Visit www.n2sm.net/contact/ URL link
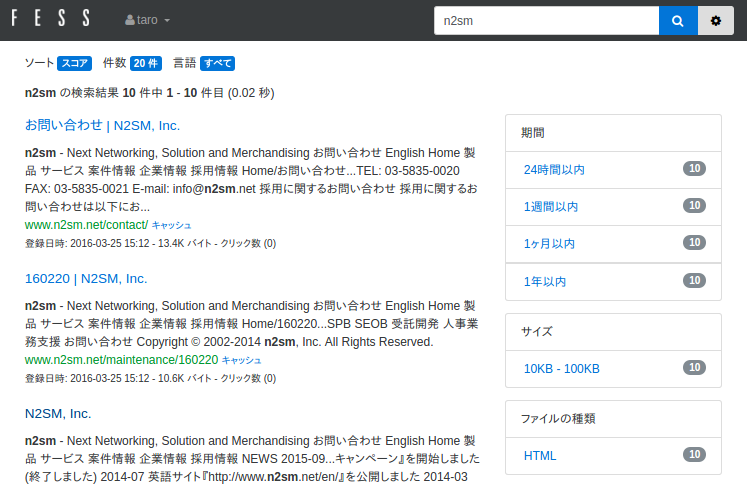Viewport: 747px width, 487px height. 86,225
